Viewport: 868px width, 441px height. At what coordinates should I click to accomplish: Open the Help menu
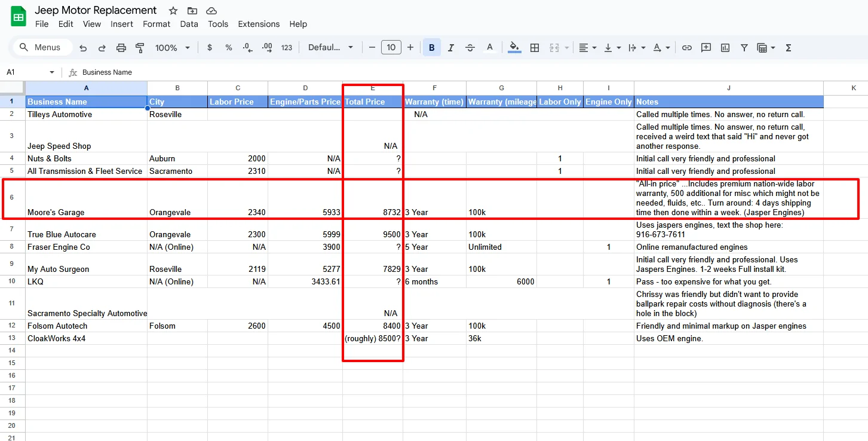pos(298,24)
